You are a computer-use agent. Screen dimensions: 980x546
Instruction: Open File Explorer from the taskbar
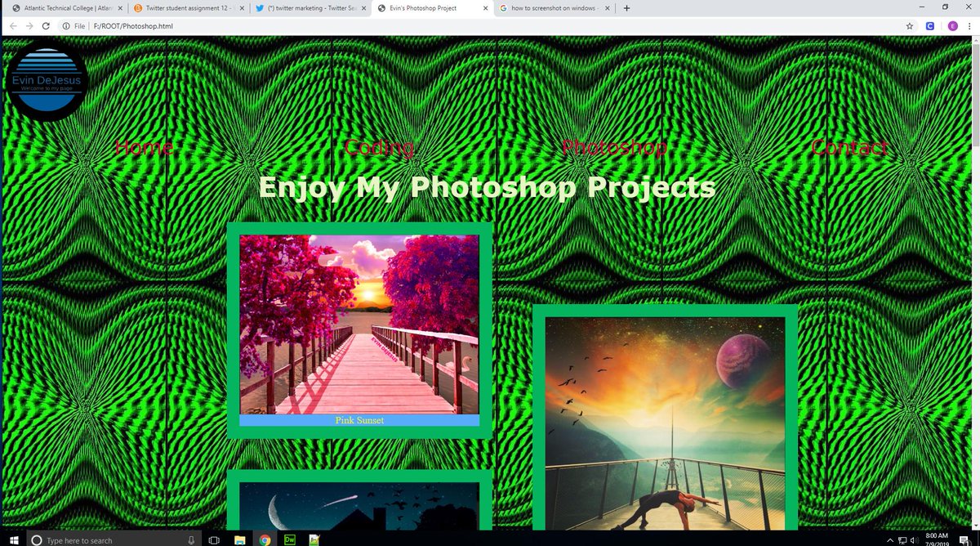[240, 539]
